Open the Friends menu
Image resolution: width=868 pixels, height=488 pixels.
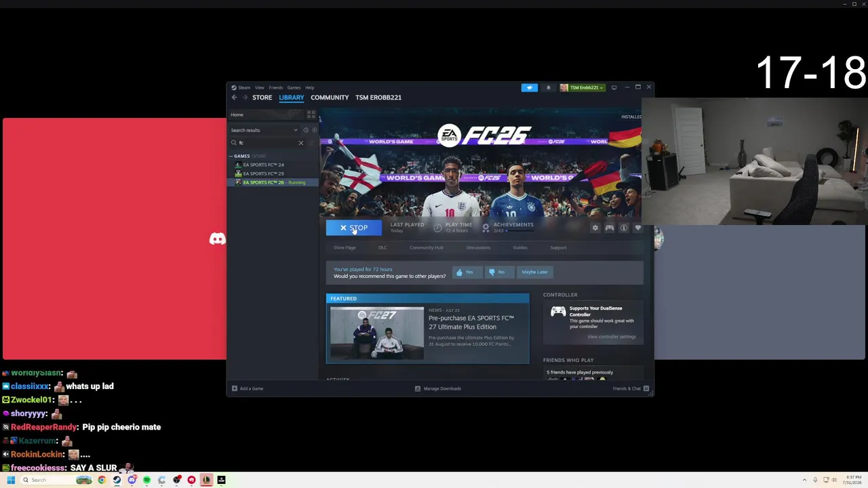pos(275,87)
